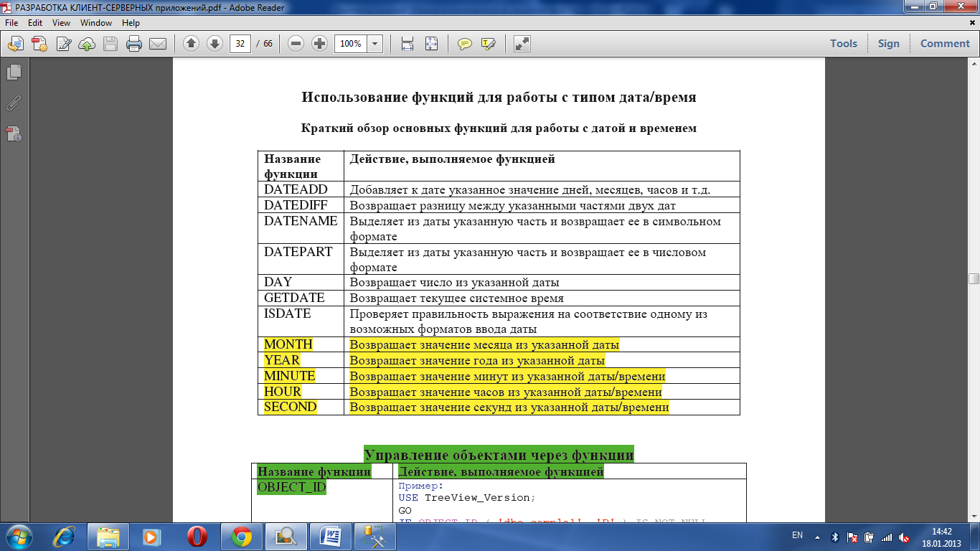Open the media player taskbar icon
Image resolution: width=980 pixels, height=551 pixels.
[151, 537]
